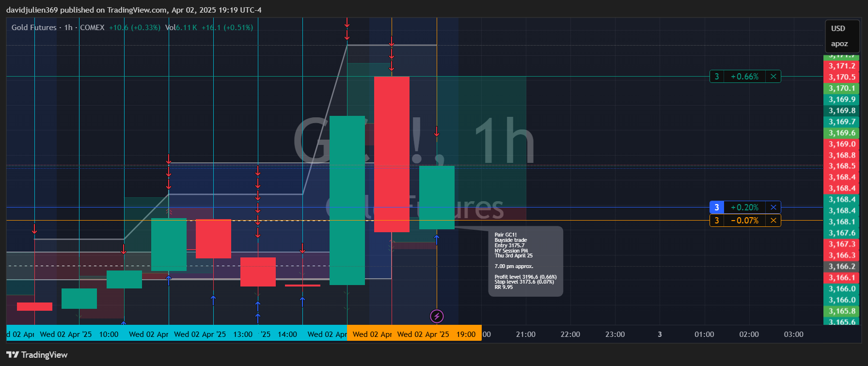This screenshot has width=868, height=366.
Task: Click price label 3,170.5 on the axis
Action: pyautogui.click(x=842, y=77)
